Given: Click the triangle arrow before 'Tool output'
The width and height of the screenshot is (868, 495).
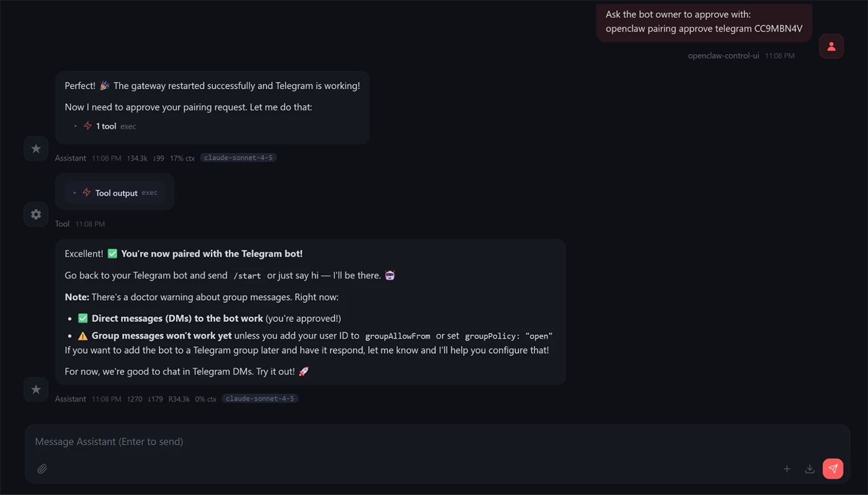Looking at the screenshot, I should (x=74, y=193).
